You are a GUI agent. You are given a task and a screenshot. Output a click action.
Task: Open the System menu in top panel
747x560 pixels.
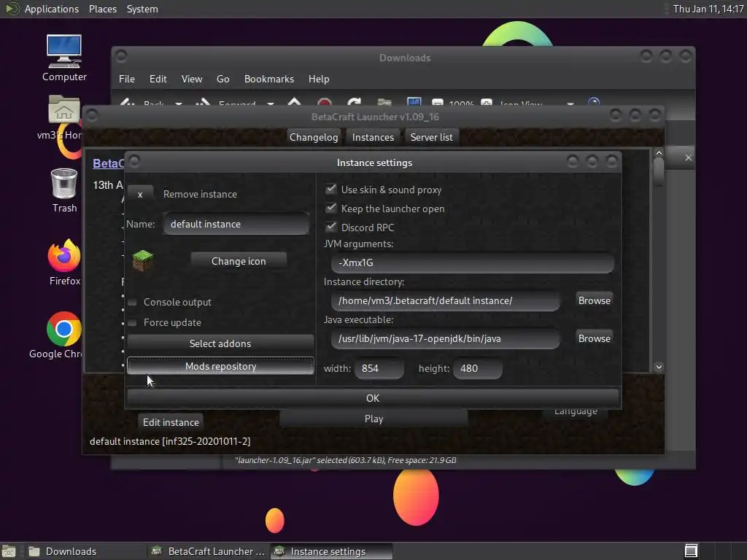[x=142, y=9]
